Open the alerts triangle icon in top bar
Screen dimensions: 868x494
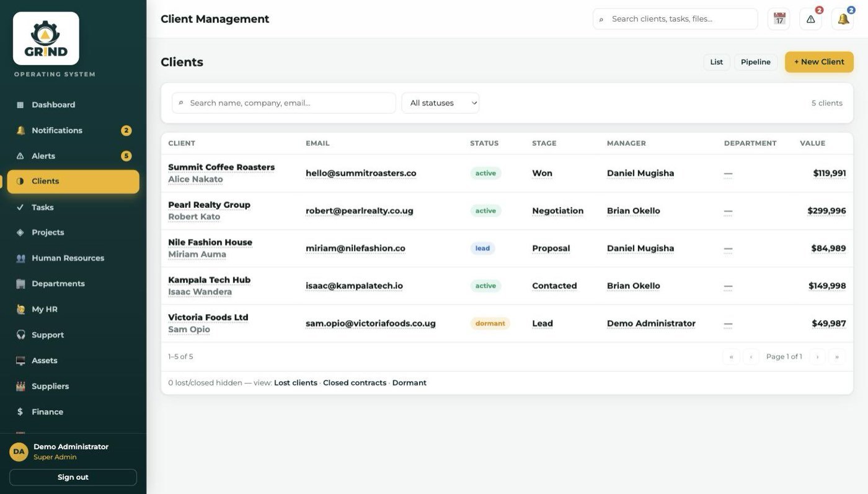point(810,19)
